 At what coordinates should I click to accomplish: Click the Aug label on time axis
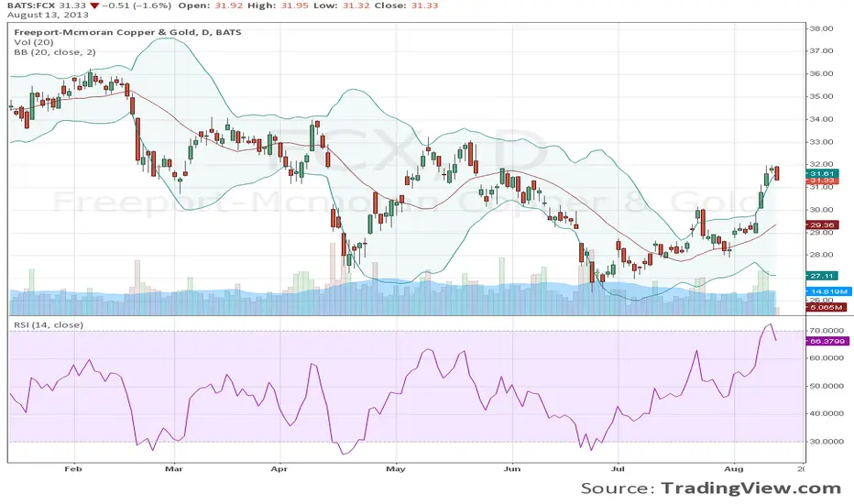click(x=734, y=468)
